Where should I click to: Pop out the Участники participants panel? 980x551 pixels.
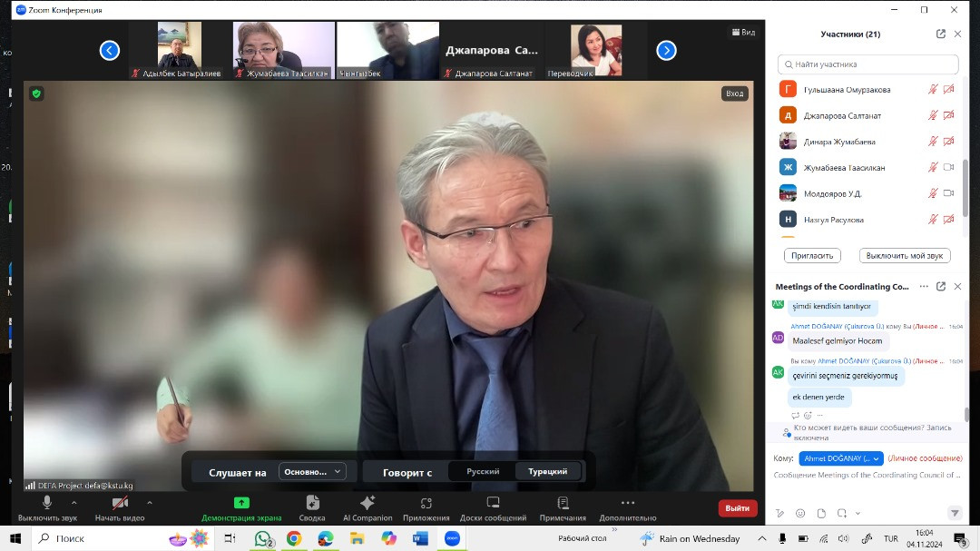click(x=941, y=34)
